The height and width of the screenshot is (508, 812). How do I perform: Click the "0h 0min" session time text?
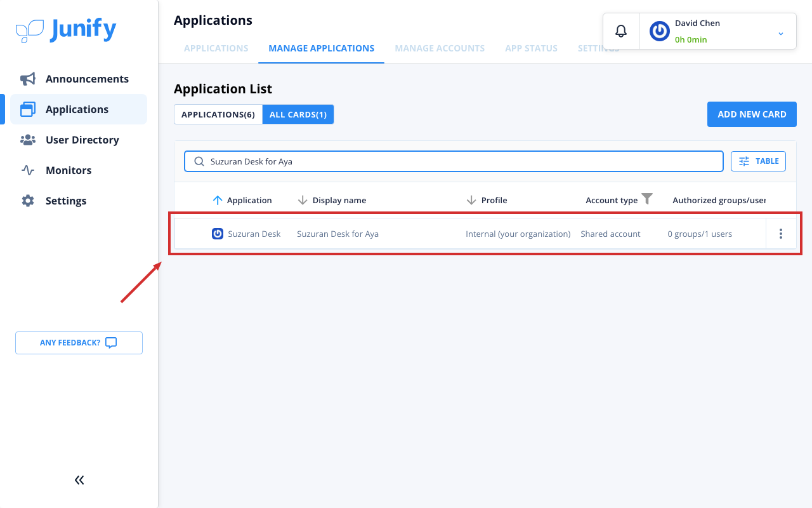pos(691,39)
